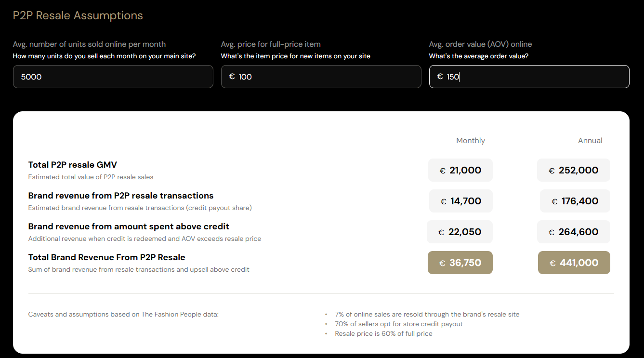Click the Resale price is 60% caveat

tap(383, 333)
